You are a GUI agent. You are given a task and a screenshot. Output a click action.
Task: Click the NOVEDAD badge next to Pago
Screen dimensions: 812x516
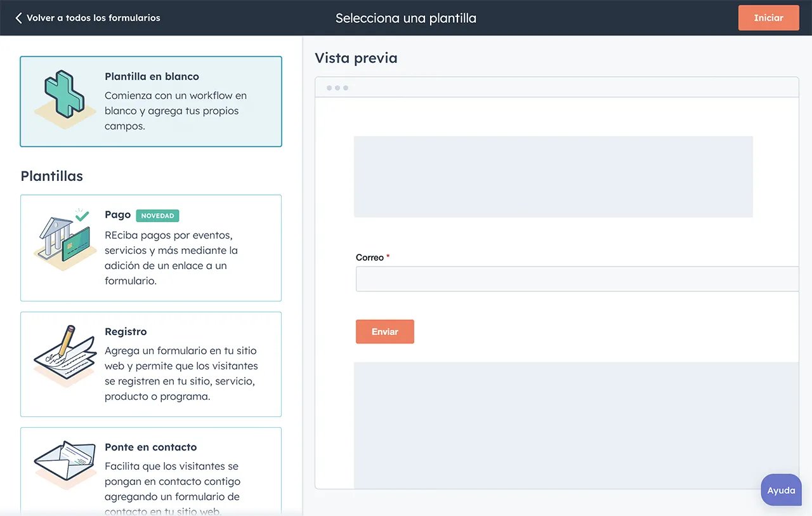pos(157,215)
